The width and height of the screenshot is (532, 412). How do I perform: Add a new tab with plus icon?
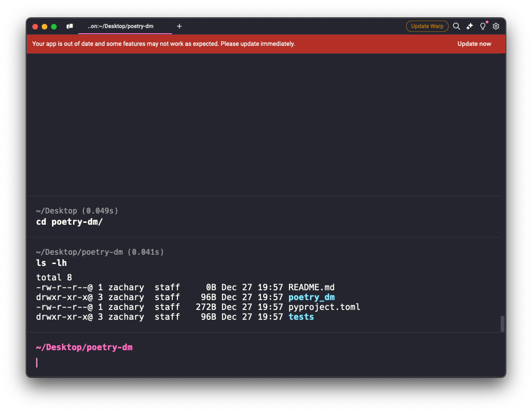point(179,26)
